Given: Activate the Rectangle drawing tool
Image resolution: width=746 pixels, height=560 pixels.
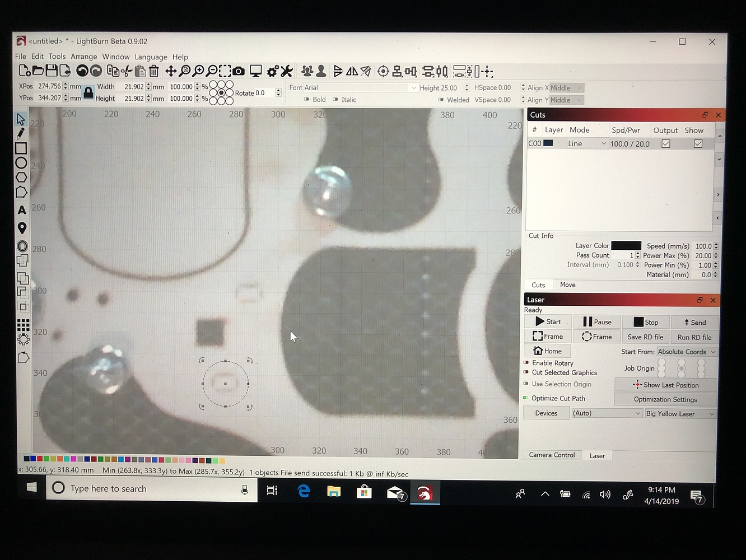Looking at the screenshot, I should 21,148.
